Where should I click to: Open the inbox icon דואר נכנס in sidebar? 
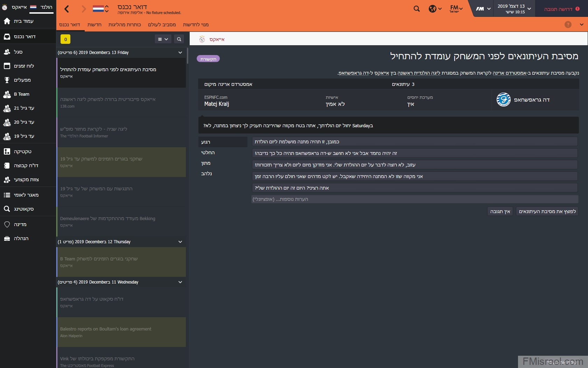pos(7,36)
